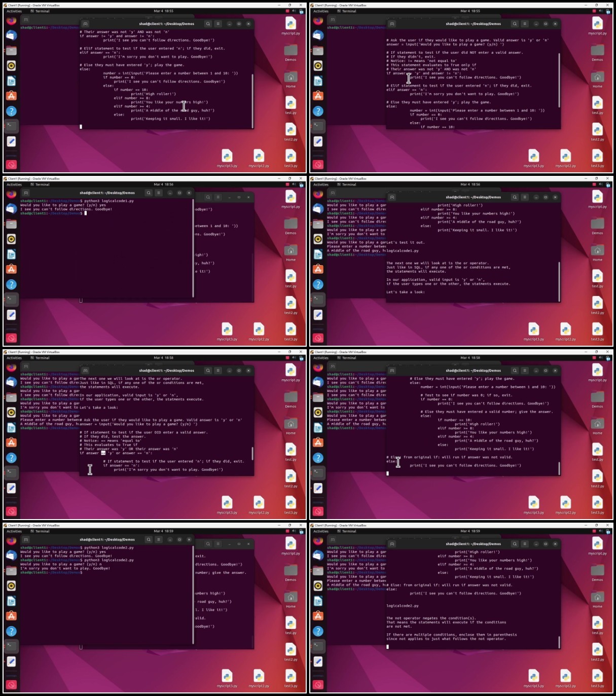Screen dimensions: 616x696
Task: Click the 'Mar 4 18:55' clock in top-right screenshot
Action: tap(470, 11)
